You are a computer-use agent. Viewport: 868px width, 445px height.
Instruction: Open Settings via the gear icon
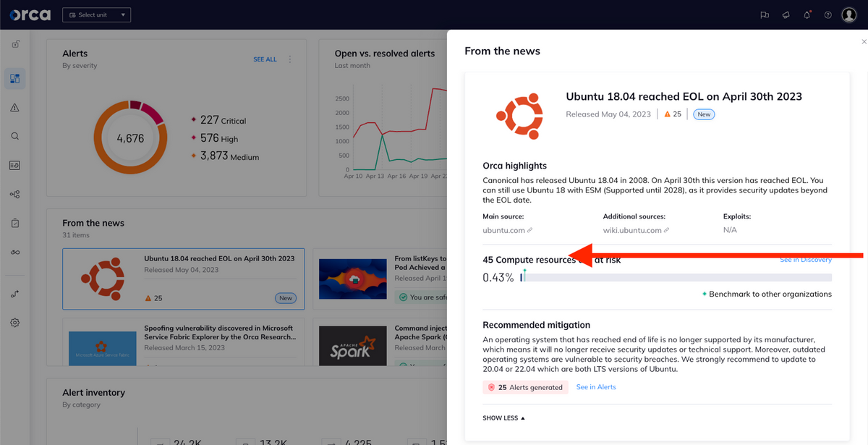(14, 322)
